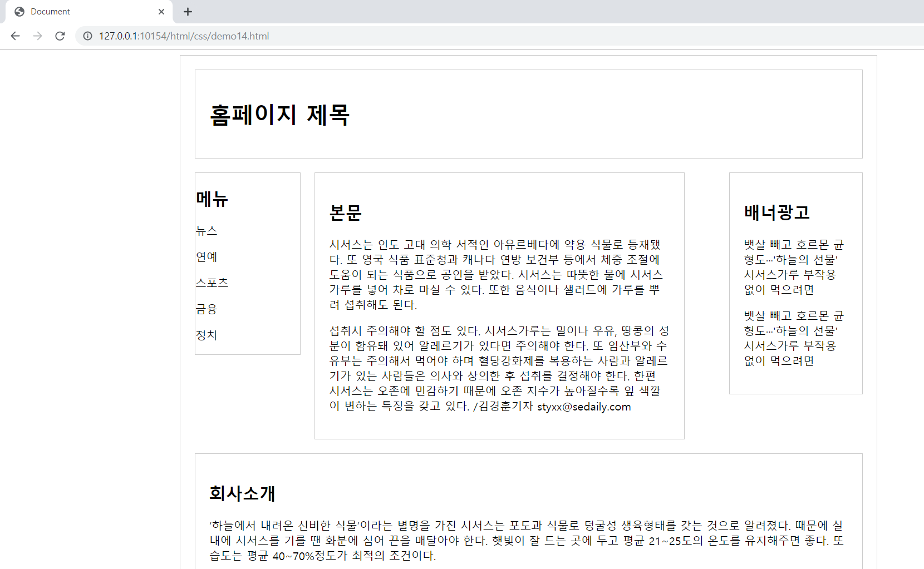Open the 뉴스 menu link
Screen dimensions: 924x569
coord(207,230)
